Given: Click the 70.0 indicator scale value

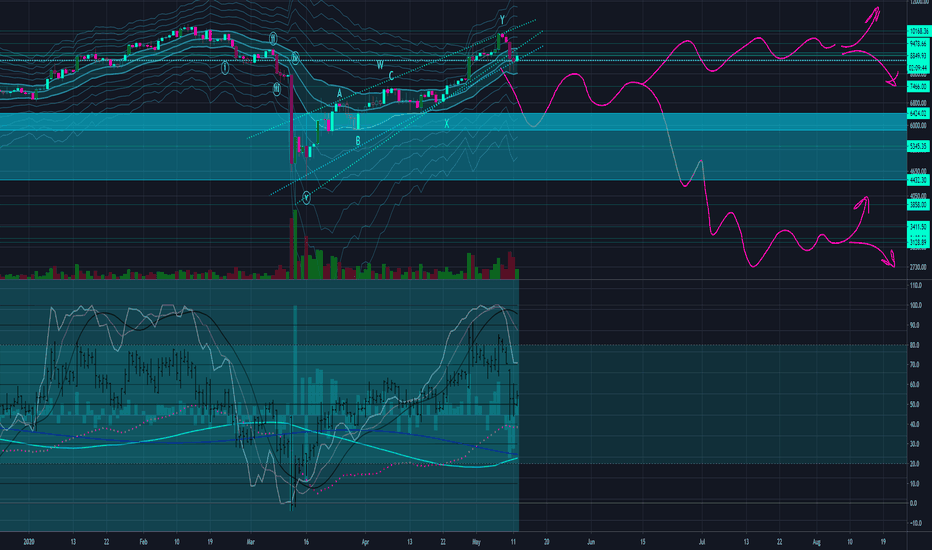Looking at the screenshot, I should (x=916, y=365).
